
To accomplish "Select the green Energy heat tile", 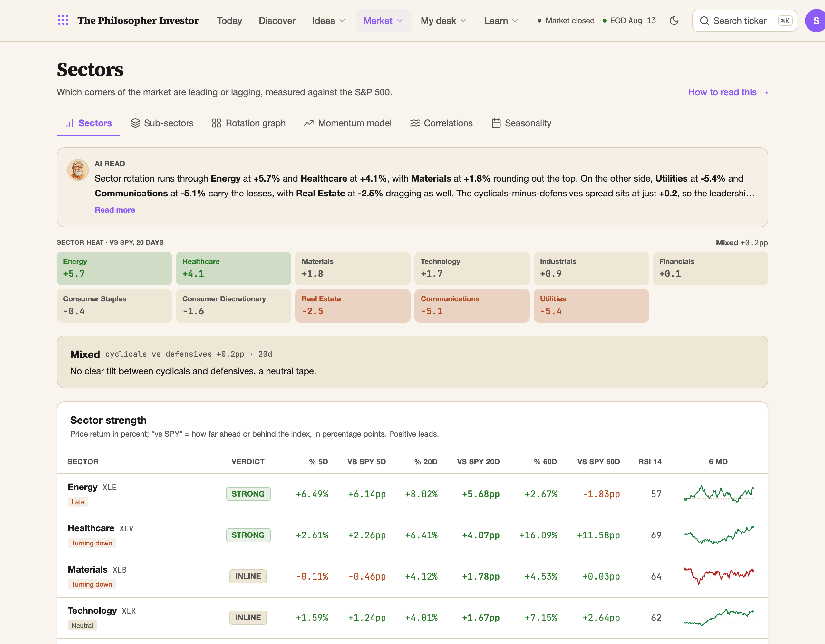I will [x=114, y=269].
